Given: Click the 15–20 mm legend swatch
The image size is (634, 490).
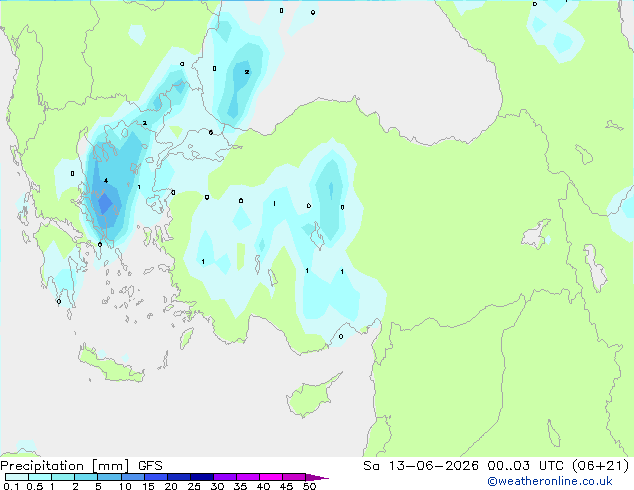Looking at the screenshot, I should (155, 477).
